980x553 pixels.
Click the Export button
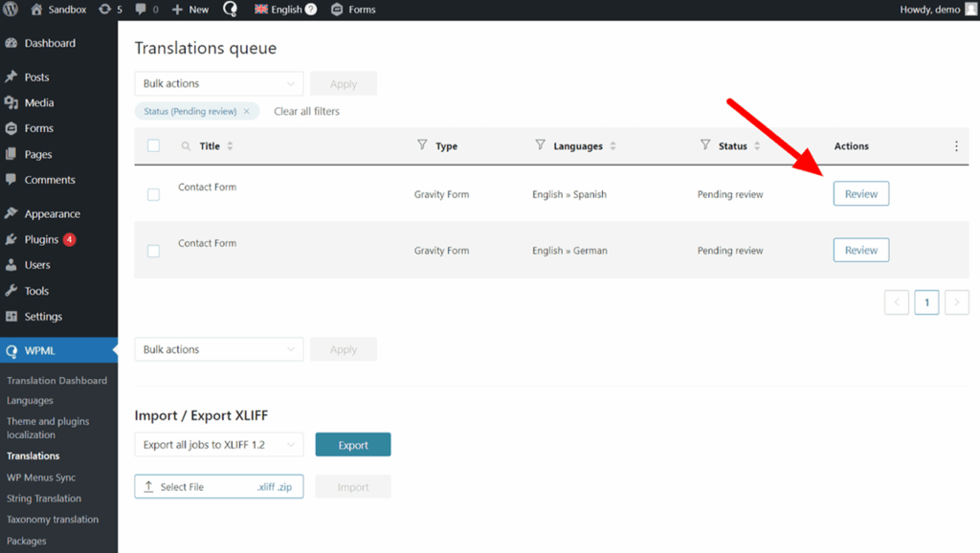pos(353,445)
